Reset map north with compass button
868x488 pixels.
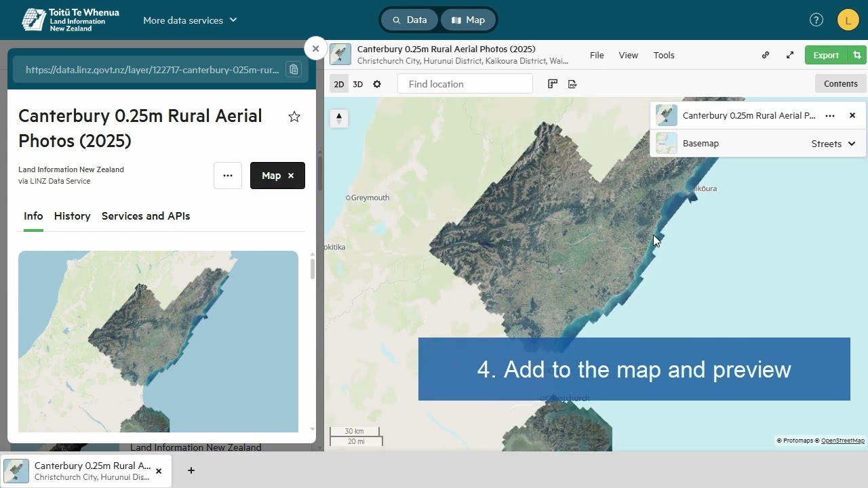[339, 119]
